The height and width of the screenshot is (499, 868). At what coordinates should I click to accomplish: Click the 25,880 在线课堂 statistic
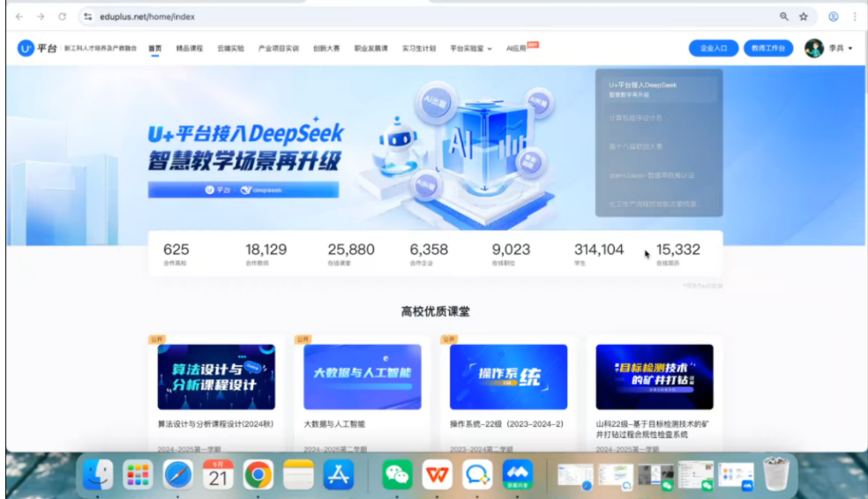[x=351, y=254]
